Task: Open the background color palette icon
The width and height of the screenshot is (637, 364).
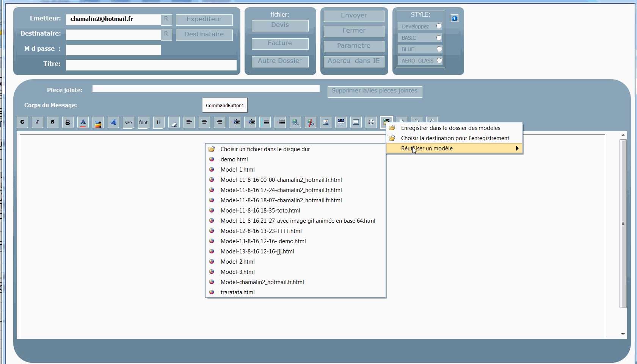Action: pos(98,122)
